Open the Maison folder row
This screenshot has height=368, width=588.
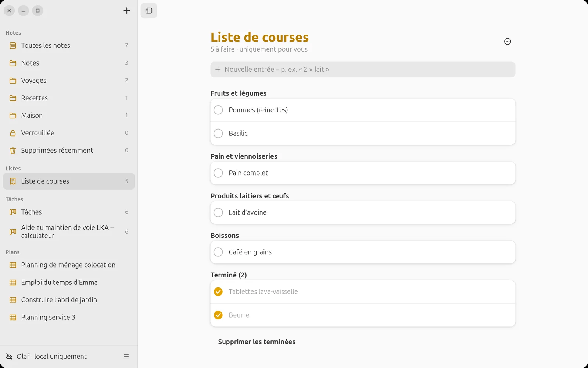[x=69, y=116]
